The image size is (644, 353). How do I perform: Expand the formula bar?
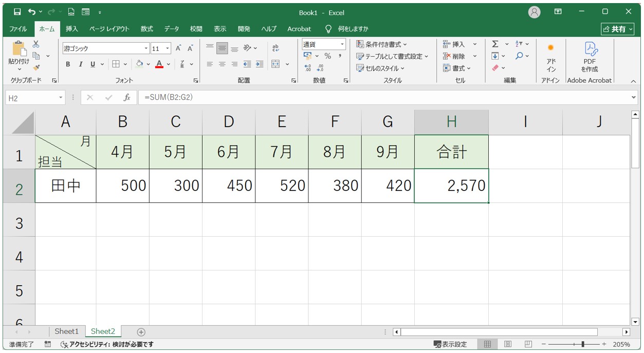[x=633, y=97]
